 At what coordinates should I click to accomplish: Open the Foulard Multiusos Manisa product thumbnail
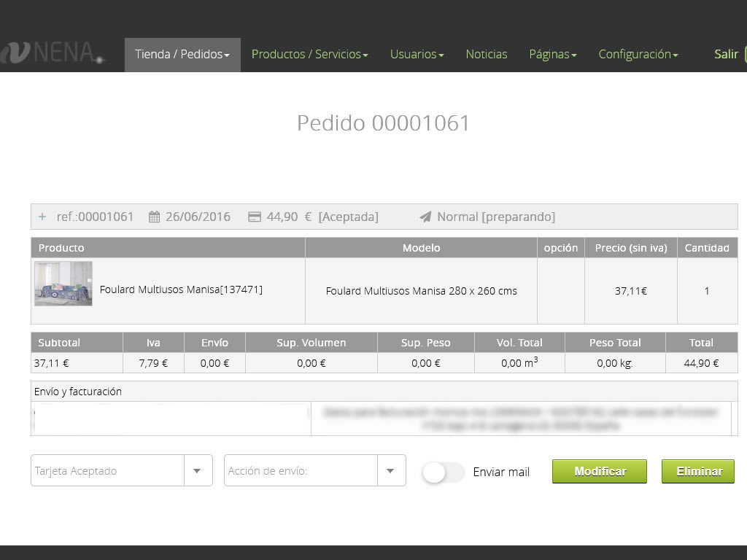click(63, 284)
